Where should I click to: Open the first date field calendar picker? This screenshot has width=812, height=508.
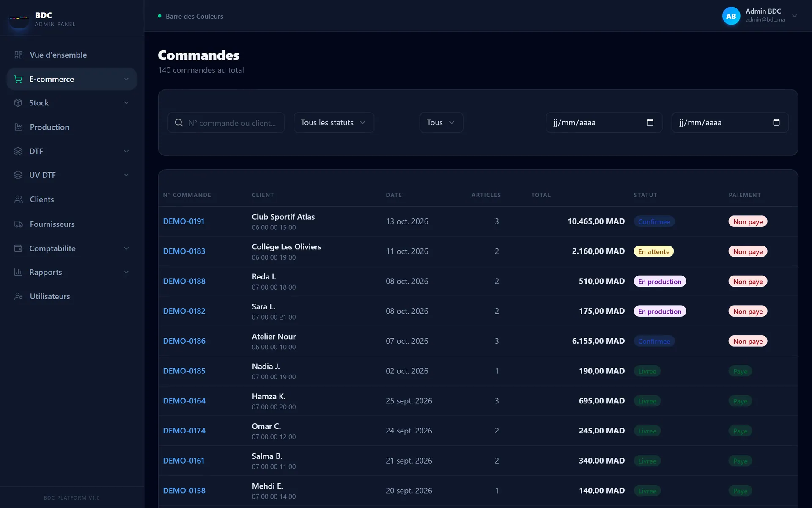point(650,122)
